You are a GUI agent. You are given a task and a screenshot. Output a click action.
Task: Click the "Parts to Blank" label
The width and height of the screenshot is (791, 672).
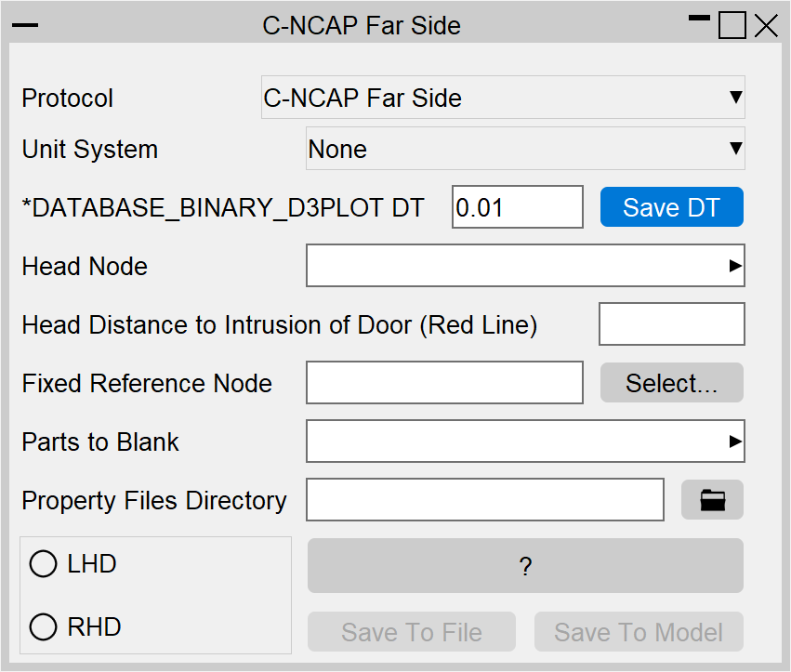tap(100, 441)
